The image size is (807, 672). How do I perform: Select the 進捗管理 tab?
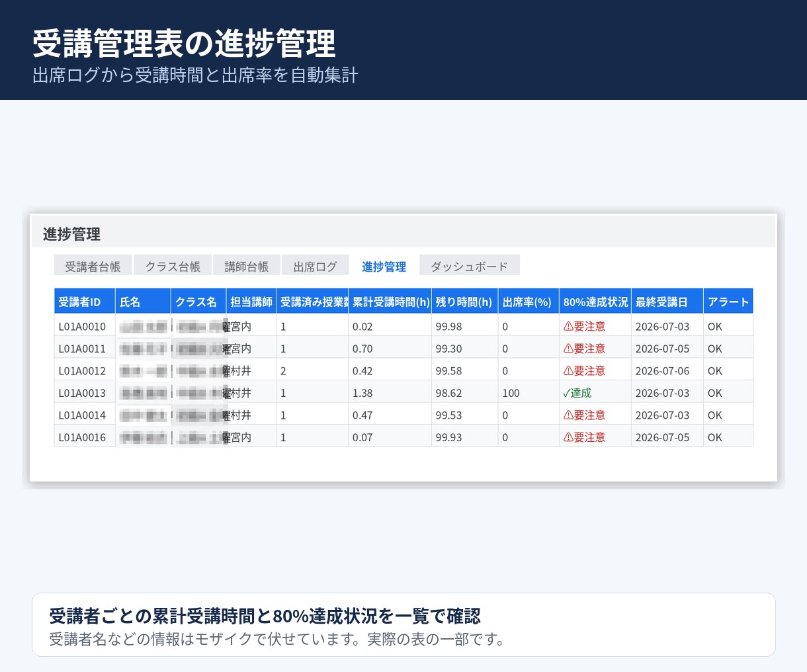pyautogui.click(x=384, y=266)
